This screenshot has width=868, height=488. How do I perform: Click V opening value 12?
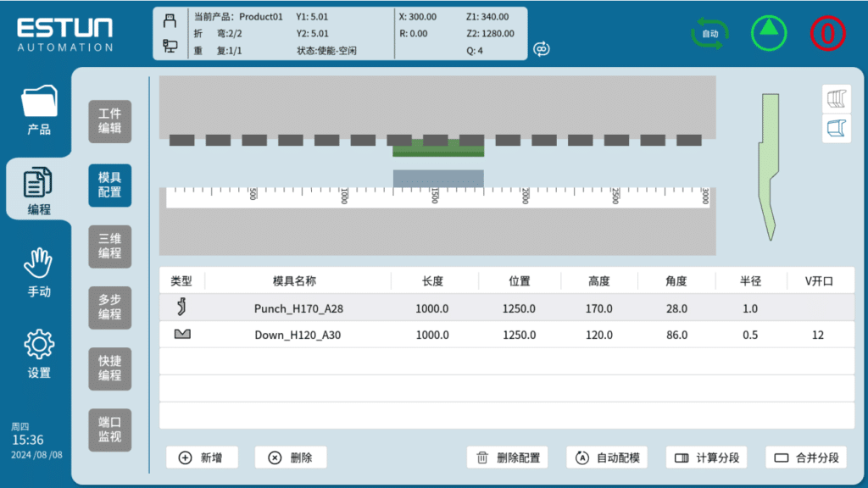point(818,335)
